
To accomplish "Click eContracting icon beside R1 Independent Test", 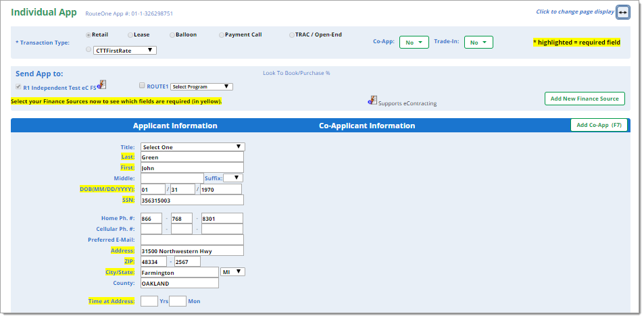I will point(101,84).
